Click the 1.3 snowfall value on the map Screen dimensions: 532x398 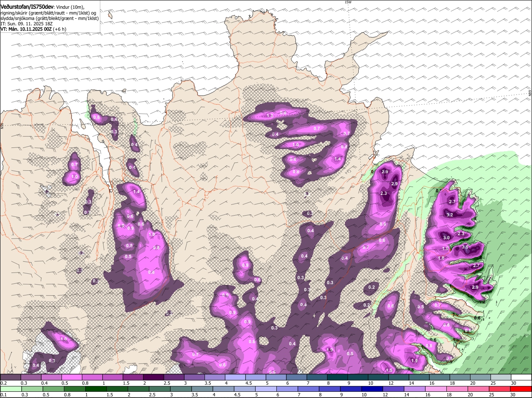coord(270,115)
